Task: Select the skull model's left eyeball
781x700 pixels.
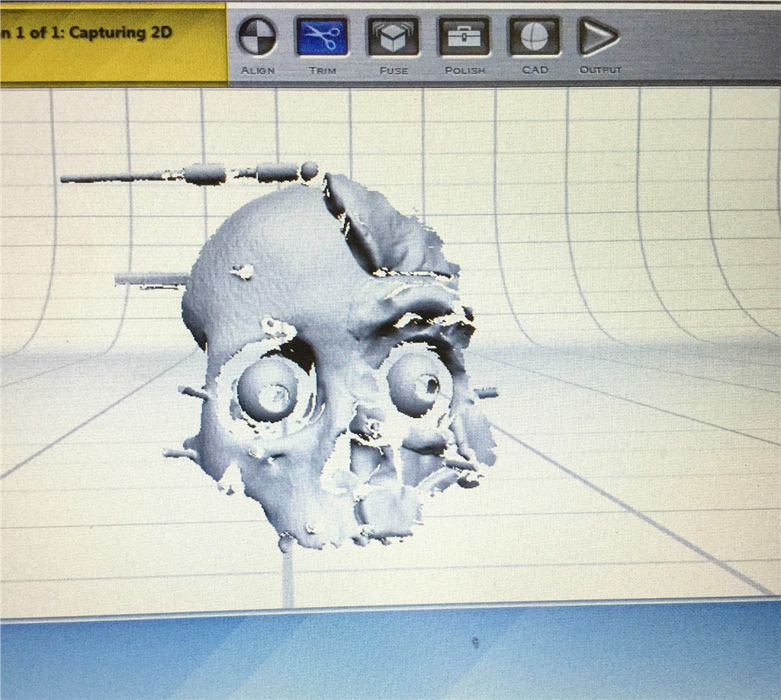Action: coord(268,388)
